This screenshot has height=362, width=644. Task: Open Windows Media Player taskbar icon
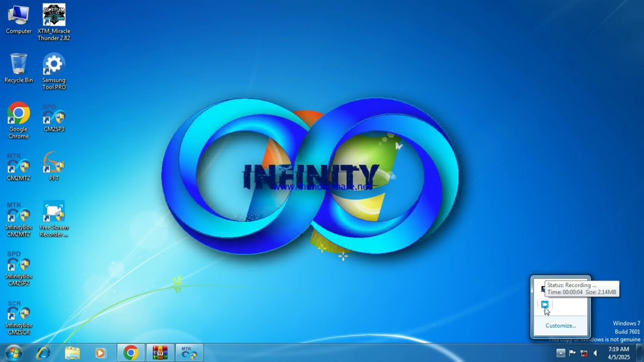[x=101, y=353]
